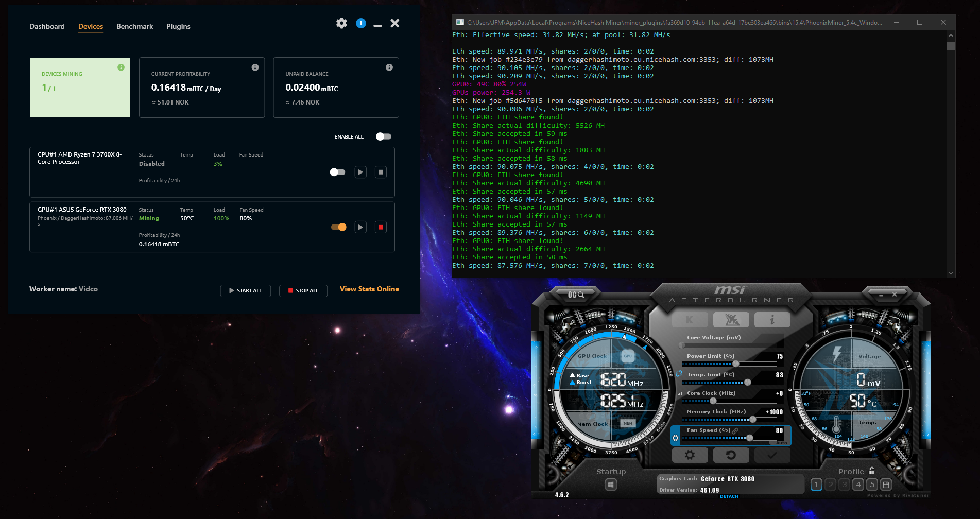Click unpaid balance 0.02400 mBTC value
The image size is (980, 519).
312,88
